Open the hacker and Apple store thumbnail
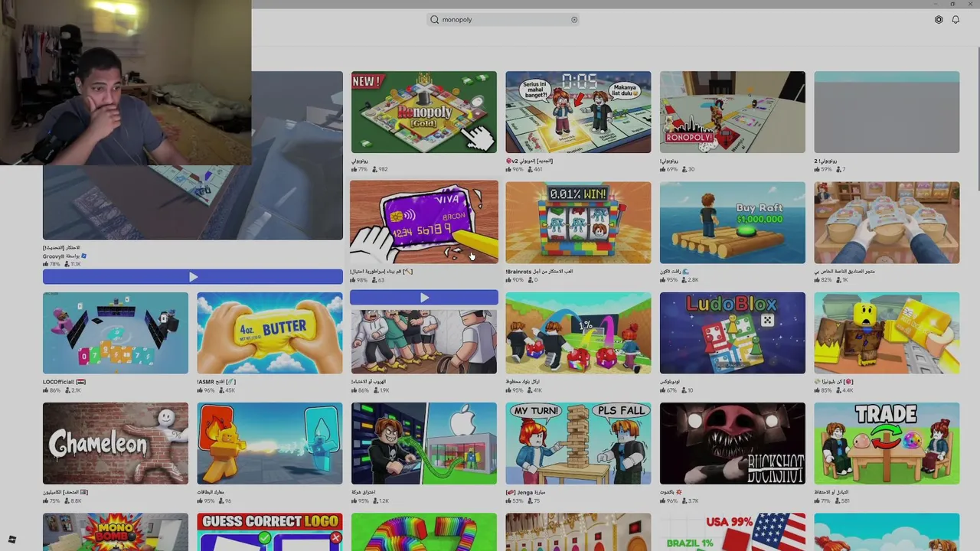 click(x=424, y=444)
